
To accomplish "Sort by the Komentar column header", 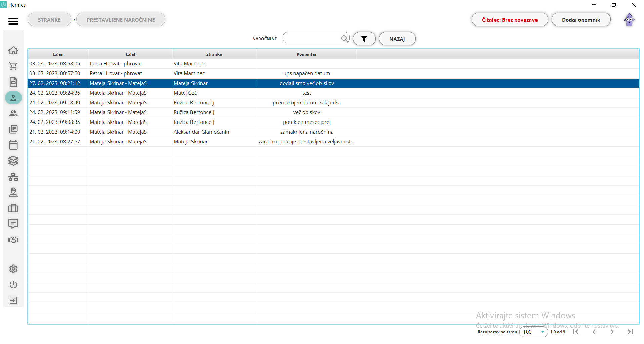I will pyautogui.click(x=306, y=54).
